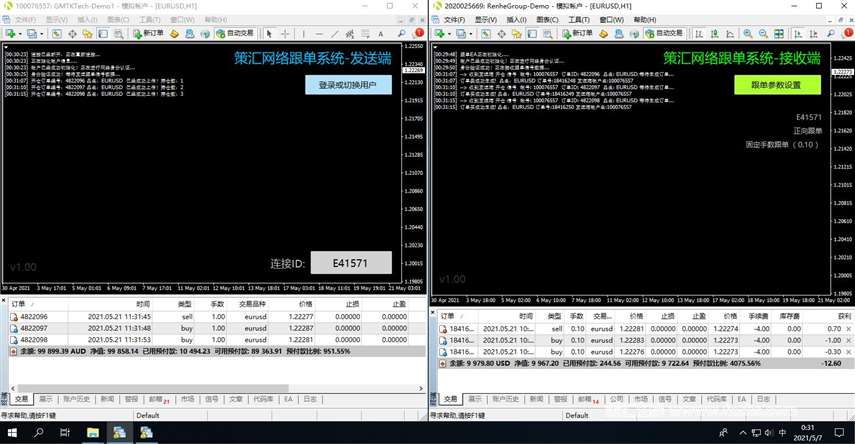Click red notification icon in left window toolbar
Image resolution: width=855 pixels, height=444 pixels.
click(x=419, y=33)
